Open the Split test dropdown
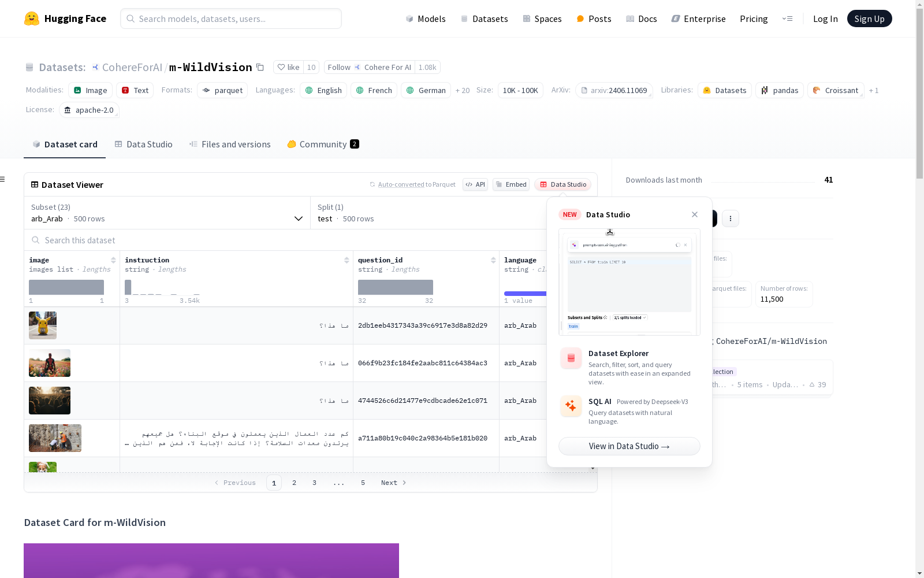Viewport: 924px width, 578px height. (429, 213)
